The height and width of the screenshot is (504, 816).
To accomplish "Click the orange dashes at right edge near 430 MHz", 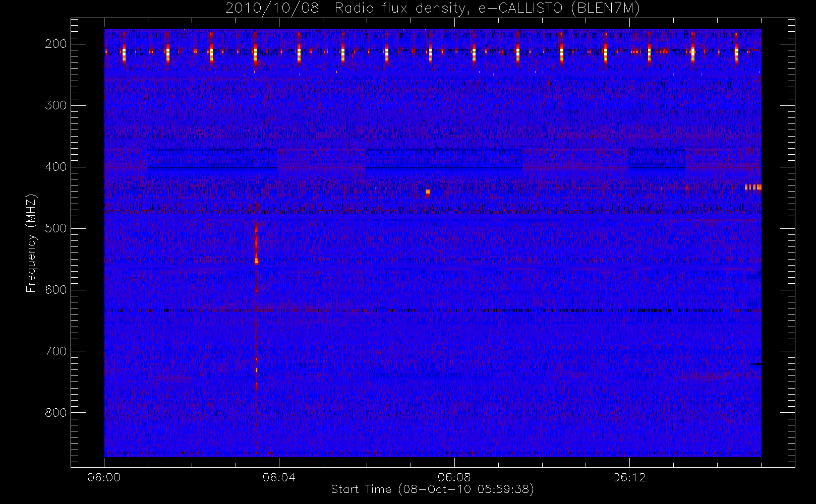I will tap(753, 187).
